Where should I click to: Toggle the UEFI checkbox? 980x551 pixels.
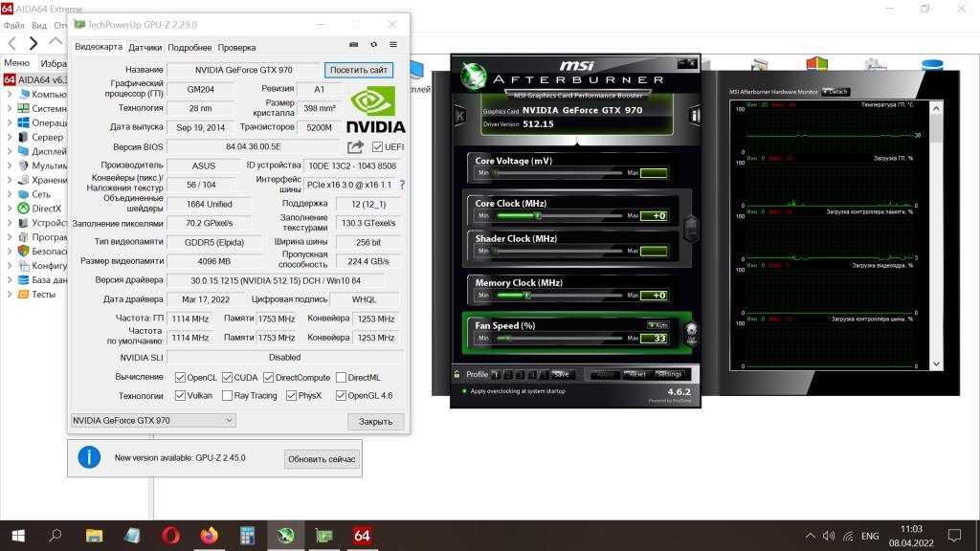(377, 146)
